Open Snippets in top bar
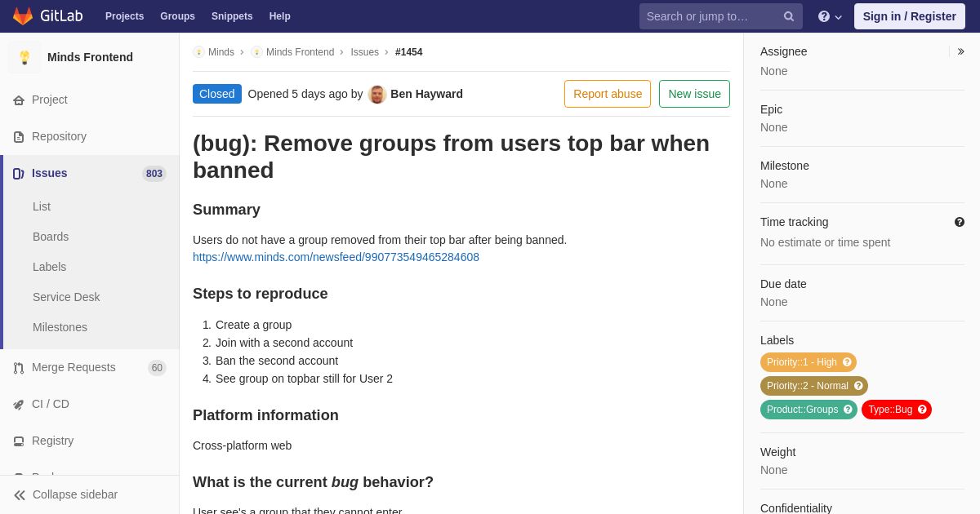 [x=232, y=16]
